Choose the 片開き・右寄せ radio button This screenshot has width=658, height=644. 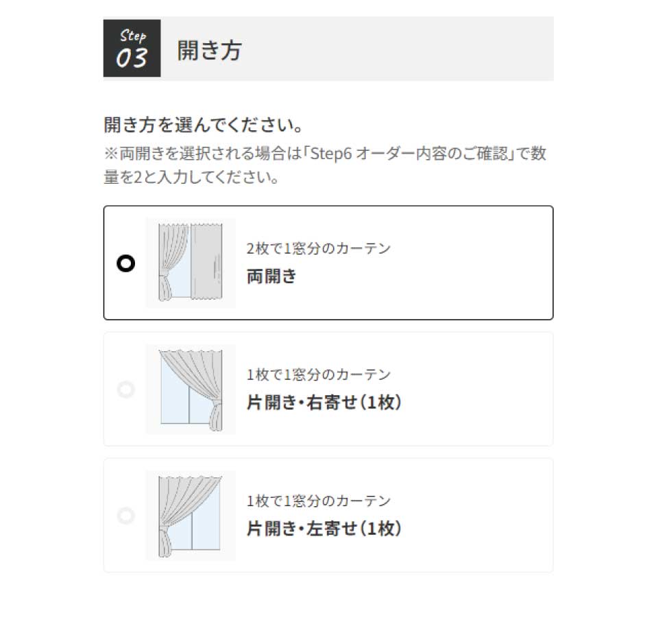click(125, 390)
